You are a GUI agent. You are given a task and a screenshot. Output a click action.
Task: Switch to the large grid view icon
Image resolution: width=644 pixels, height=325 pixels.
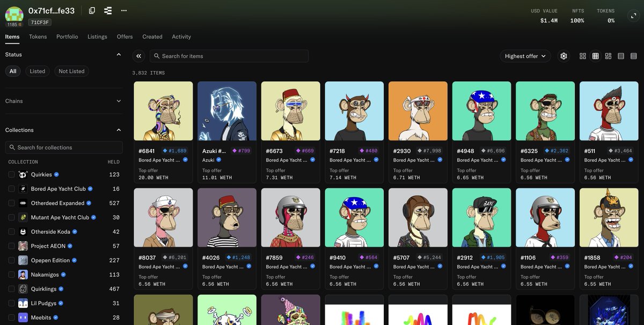click(583, 56)
